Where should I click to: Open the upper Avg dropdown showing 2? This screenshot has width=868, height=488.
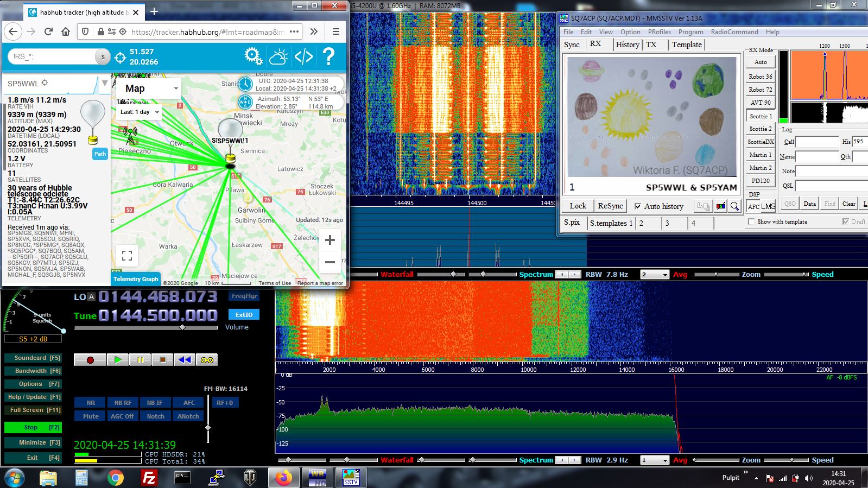(x=655, y=275)
